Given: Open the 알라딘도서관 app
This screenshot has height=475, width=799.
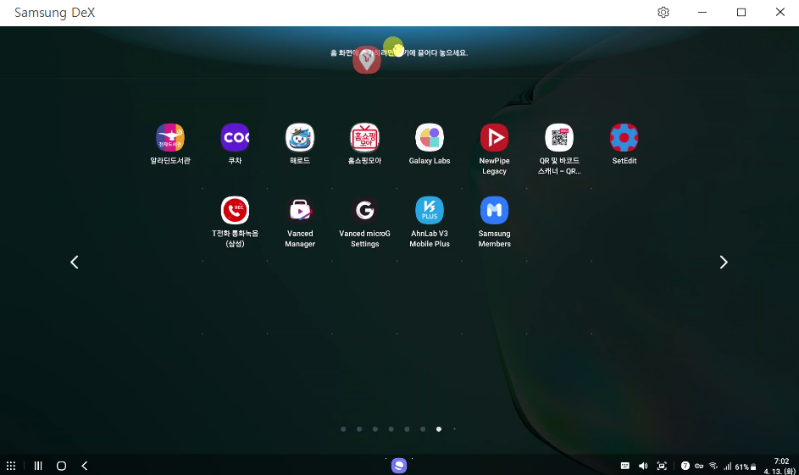Looking at the screenshot, I should 170,138.
